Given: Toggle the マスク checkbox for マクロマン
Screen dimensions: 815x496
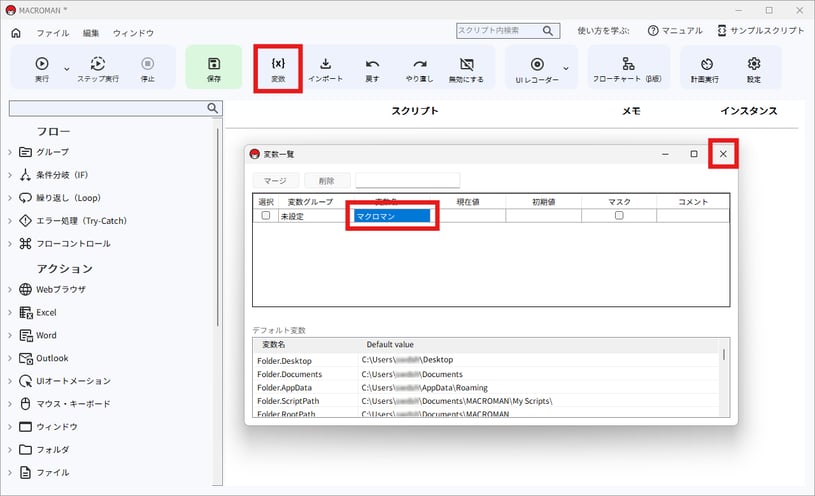Looking at the screenshot, I should 619,215.
